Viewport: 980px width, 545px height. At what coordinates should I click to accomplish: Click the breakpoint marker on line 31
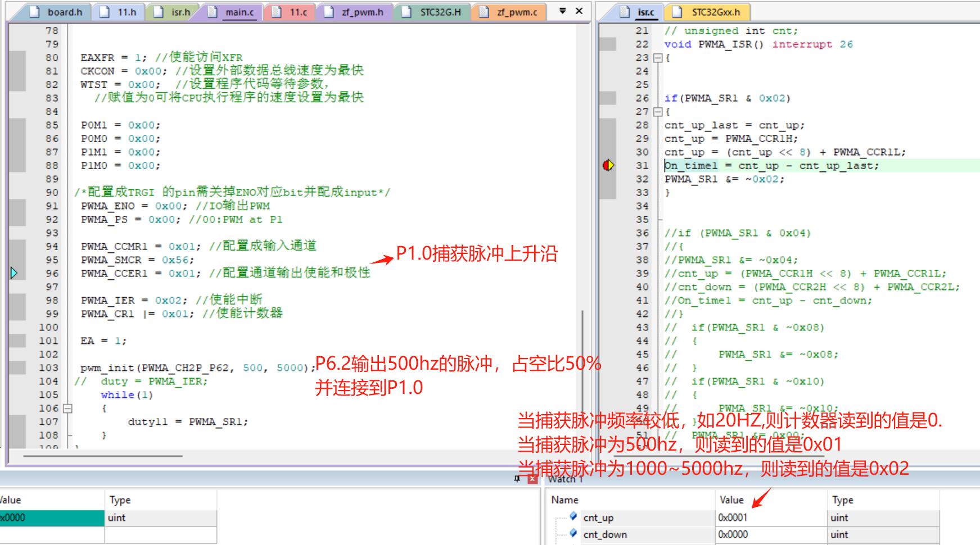click(x=608, y=165)
